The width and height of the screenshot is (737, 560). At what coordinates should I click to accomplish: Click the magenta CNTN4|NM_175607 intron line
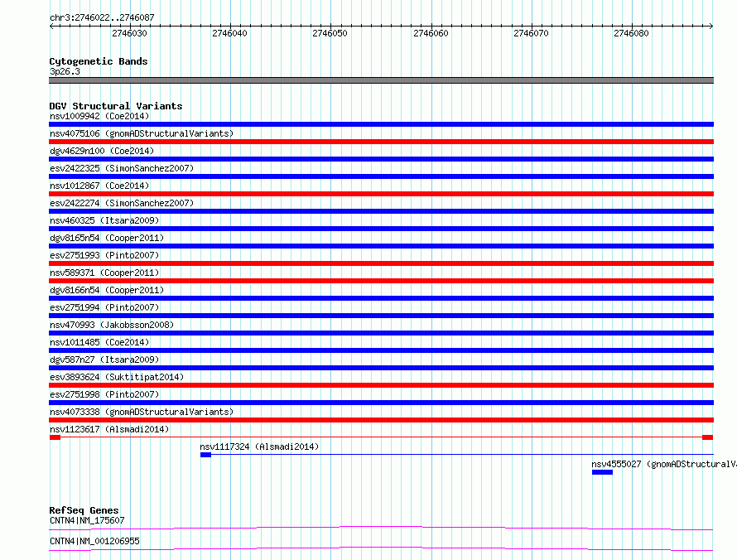[x=381, y=528]
